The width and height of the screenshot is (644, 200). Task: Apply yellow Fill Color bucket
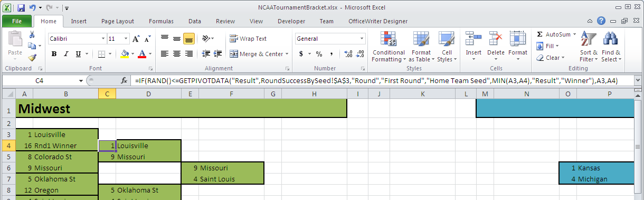click(x=125, y=53)
